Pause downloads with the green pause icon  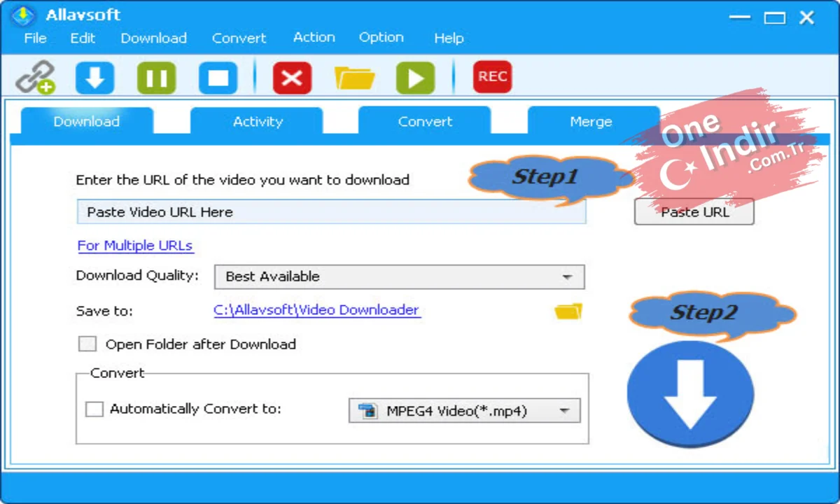pos(156,77)
